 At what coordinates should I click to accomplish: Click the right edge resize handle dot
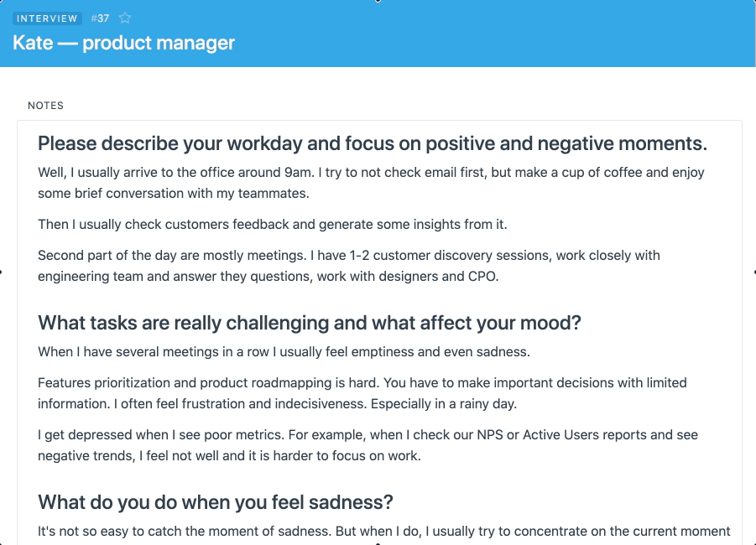(x=754, y=272)
